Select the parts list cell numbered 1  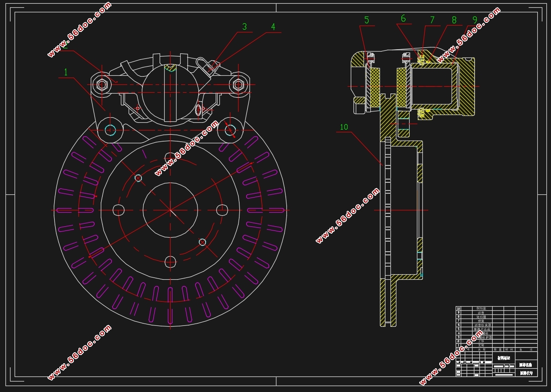(x=458, y=345)
